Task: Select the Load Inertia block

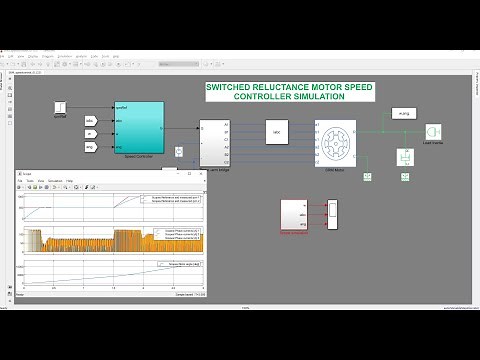Action: [433, 132]
